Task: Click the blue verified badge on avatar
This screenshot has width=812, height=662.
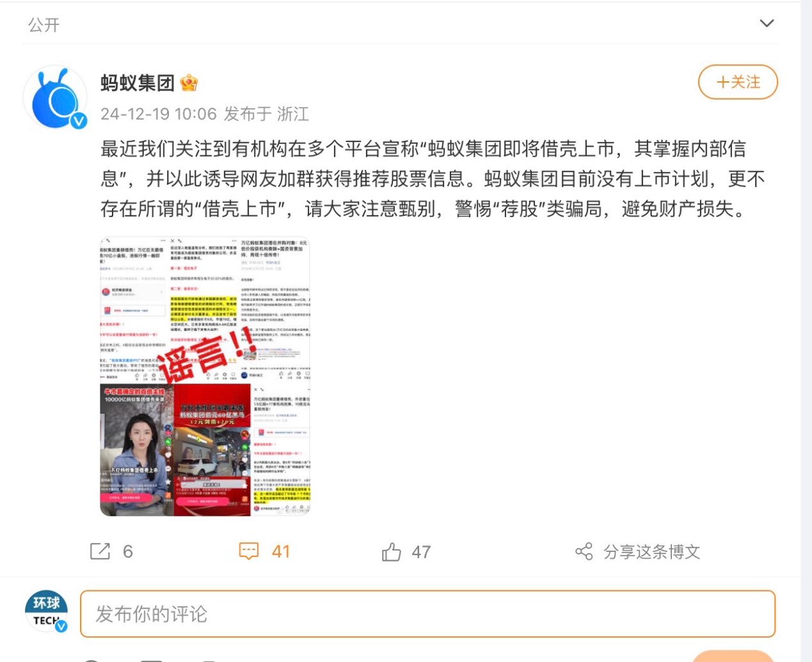Action: [79, 120]
